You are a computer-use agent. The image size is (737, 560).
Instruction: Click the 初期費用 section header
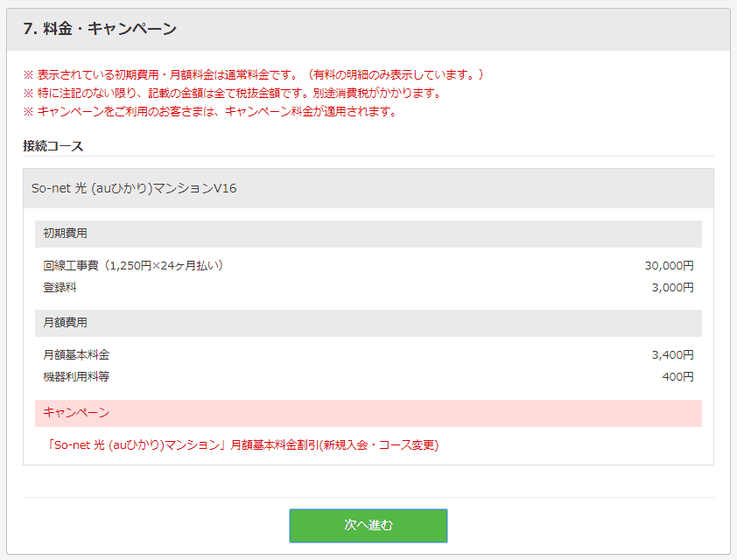[x=368, y=234]
